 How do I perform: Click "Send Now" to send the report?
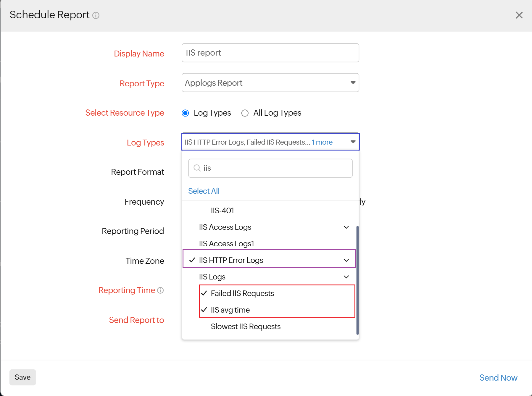(498, 378)
